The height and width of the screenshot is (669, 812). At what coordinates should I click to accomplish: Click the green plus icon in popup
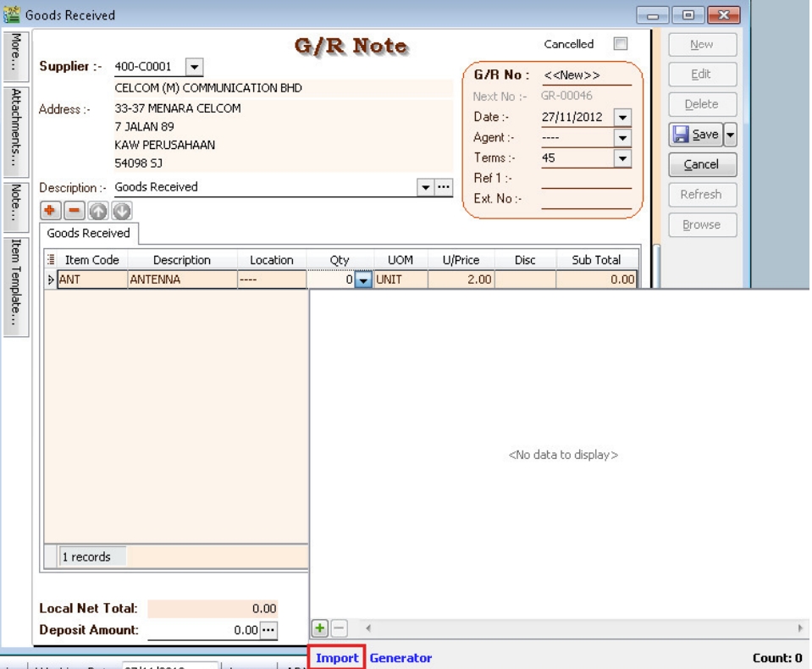pyautogui.click(x=320, y=629)
